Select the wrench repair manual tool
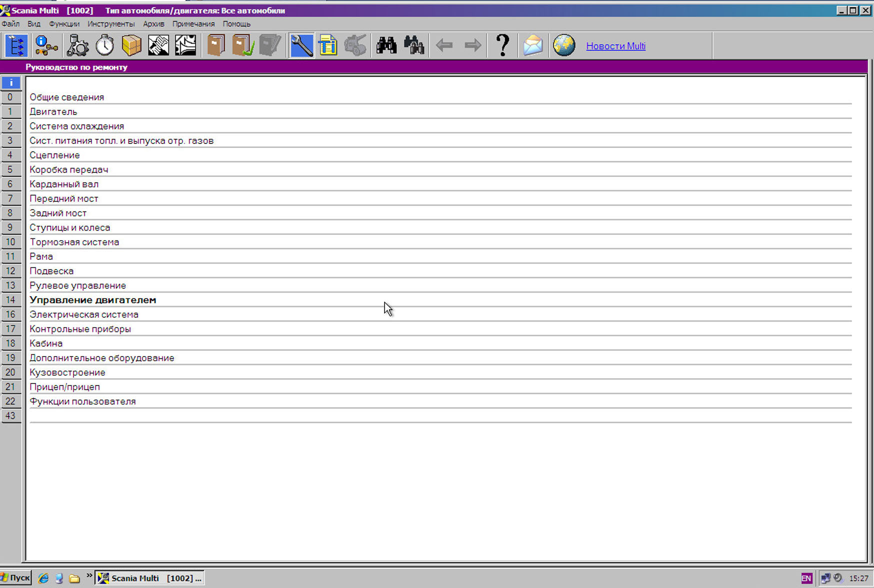The height and width of the screenshot is (588, 874). pyautogui.click(x=301, y=45)
